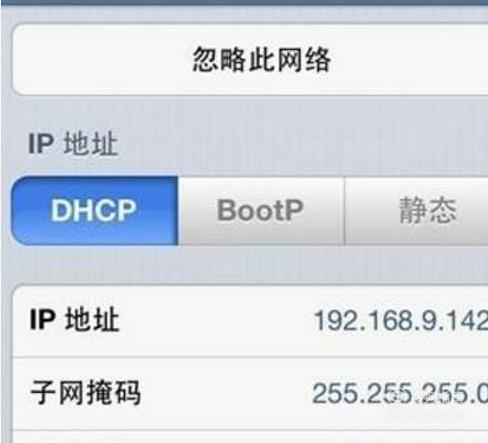Click the 子网掩码 row label
488x443 pixels.
(x=85, y=393)
